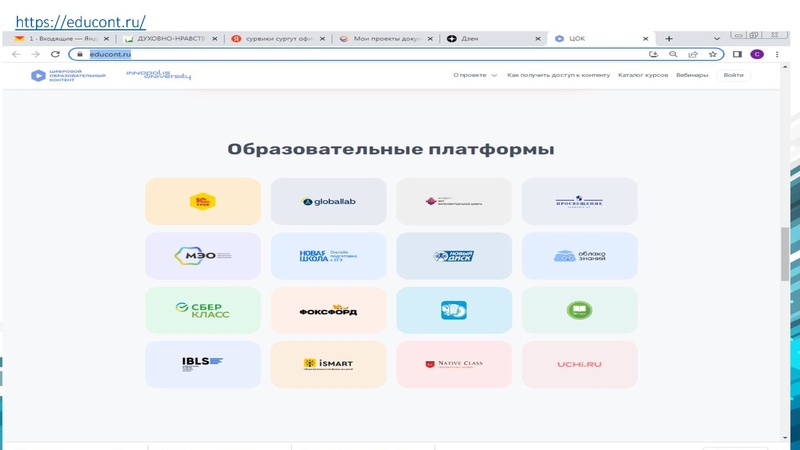Image resolution: width=800 pixels, height=450 pixels.
Task: Open the blue elephant icon platform card
Action: 454,310
